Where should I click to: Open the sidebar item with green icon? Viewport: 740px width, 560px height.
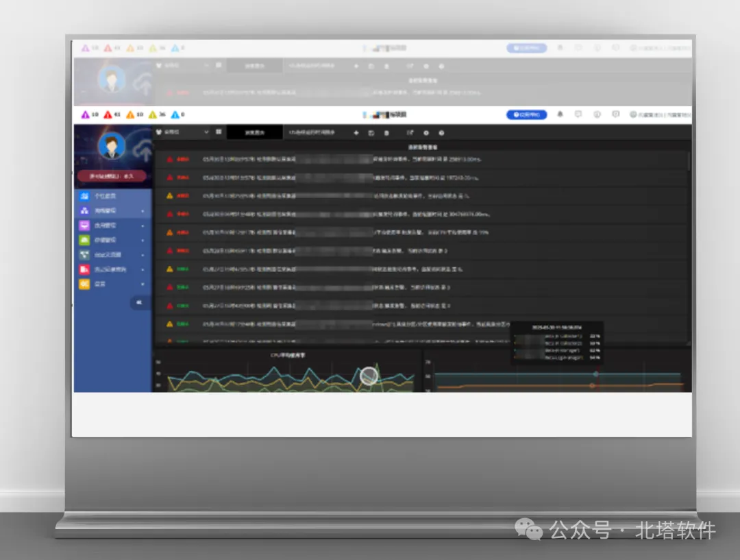pyautogui.click(x=113, y=240)
